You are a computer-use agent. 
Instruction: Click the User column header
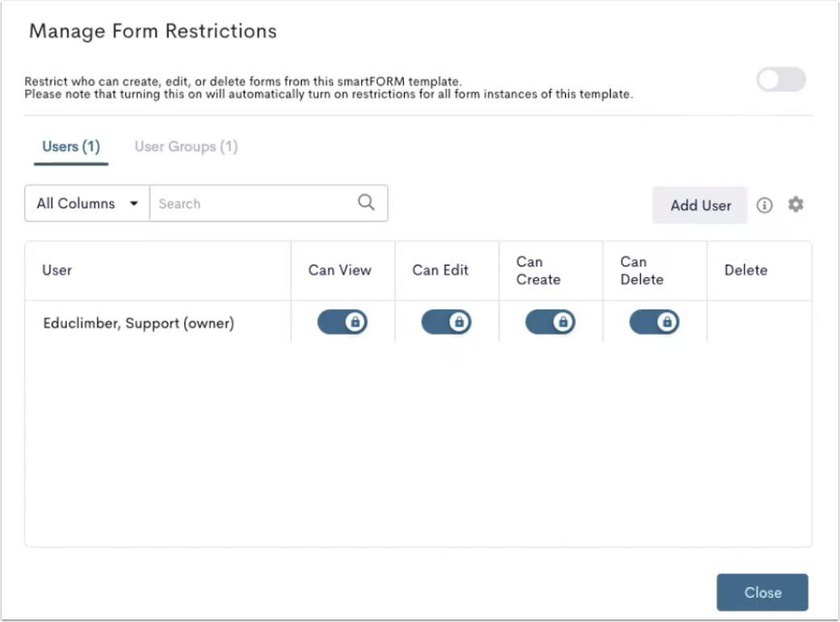[157, 271]
